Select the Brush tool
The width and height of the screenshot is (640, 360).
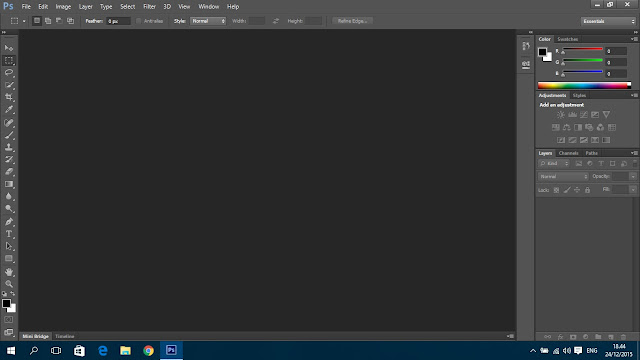[9, 135]
